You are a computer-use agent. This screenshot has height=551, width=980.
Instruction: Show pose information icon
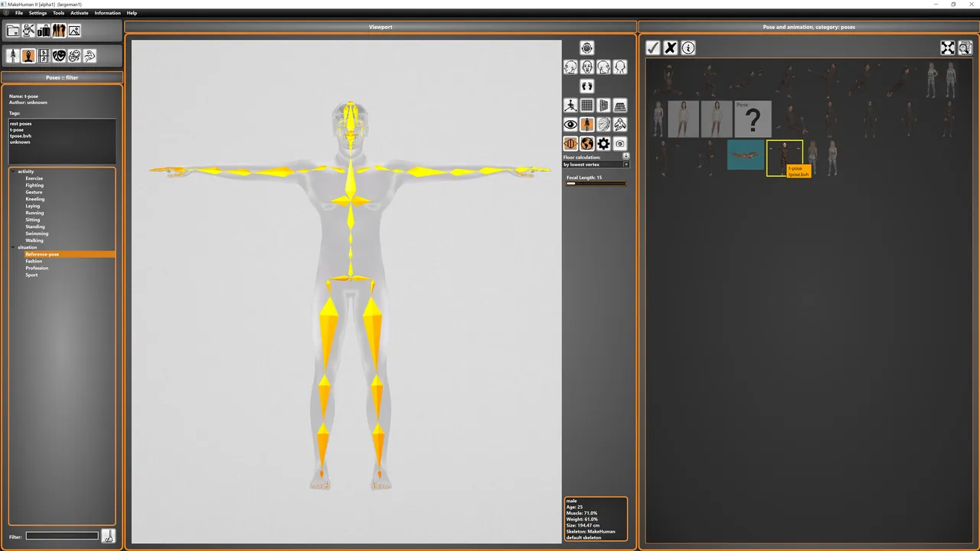688,47
